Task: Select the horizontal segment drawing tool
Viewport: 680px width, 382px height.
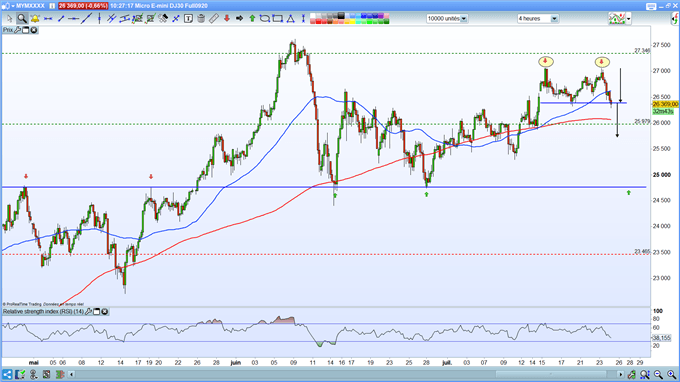Action: pyautogui.click(x=48, y=19)
